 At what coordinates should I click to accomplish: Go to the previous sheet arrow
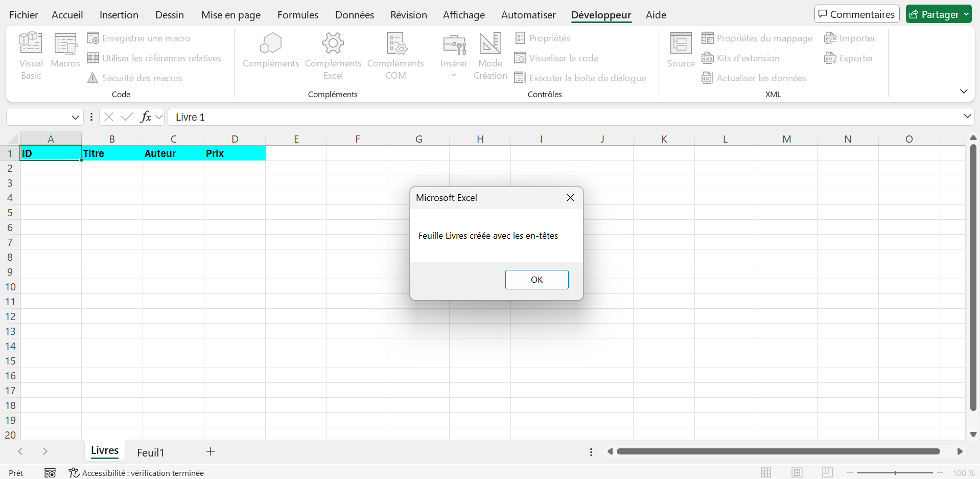(x=20, y=451)
